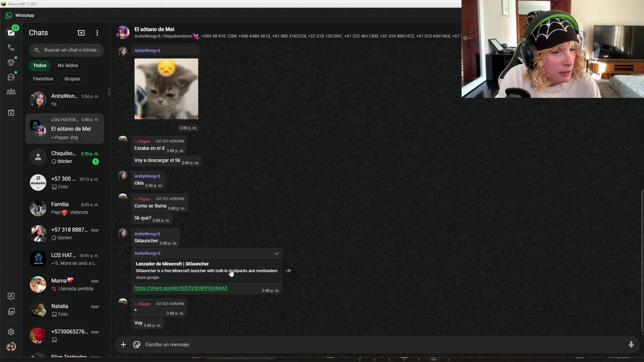644x362 pixels.
Task: Open the share.google SKlauncher link
Action: pos(181,288)
